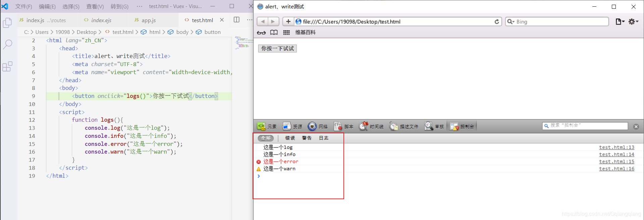Open the browser gear settings menu
This screenshot has height=220, width=644.
[x=633, y=21]
